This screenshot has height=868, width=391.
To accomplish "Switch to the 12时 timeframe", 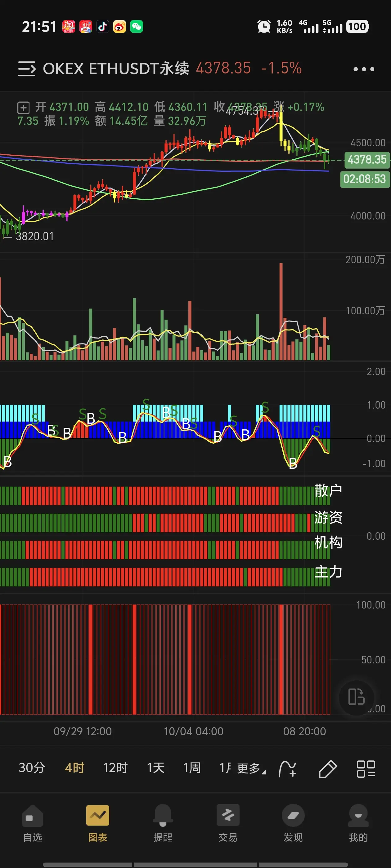I will tap(115, 768).
